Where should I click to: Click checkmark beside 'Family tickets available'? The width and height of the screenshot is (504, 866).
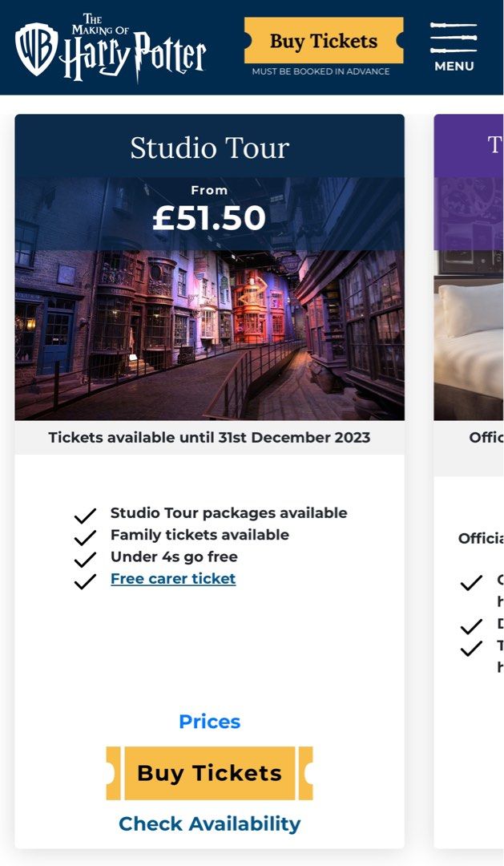pos(87,535)
